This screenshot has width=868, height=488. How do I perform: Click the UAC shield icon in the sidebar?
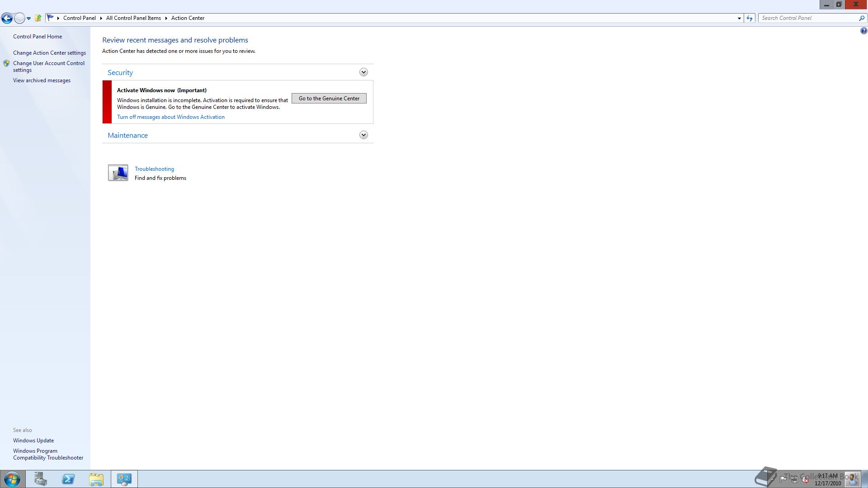(x=6, y=63)
